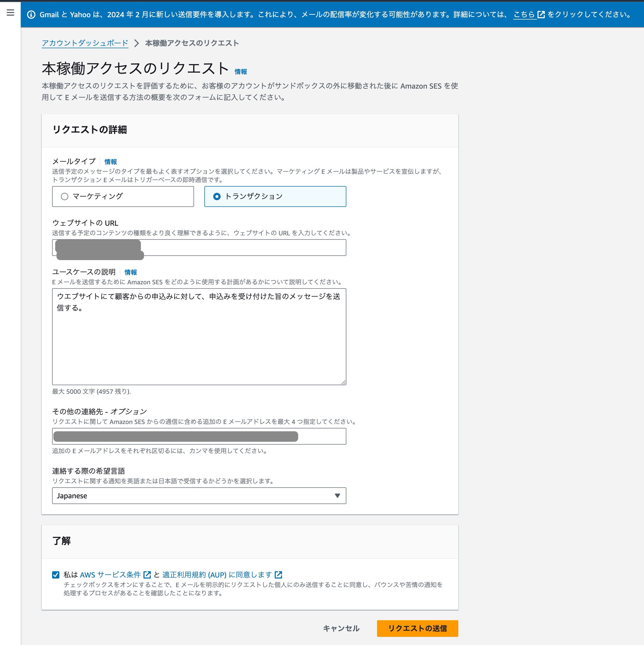Open 情報 link next to メールタイプ
Viewport: 644px width, 645px height.
click(110, 162)
